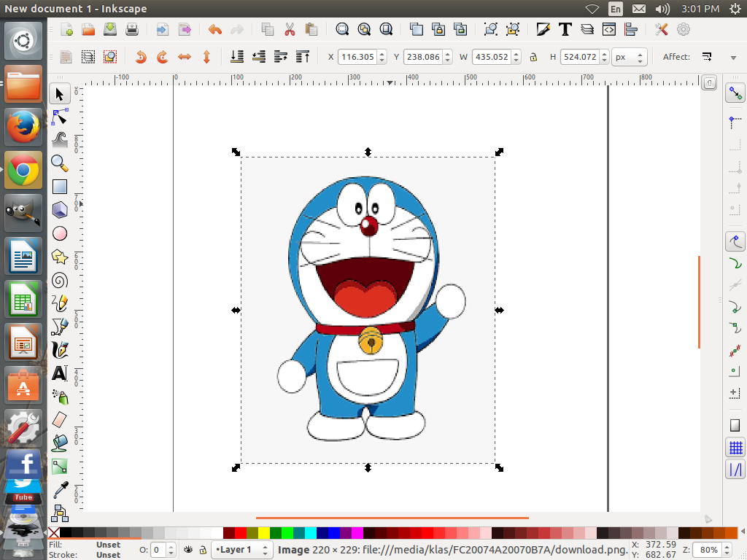Viewport: 747px width, 560px height.
Task: Toggle width/height ratio lock
Action: pos(533,57)
